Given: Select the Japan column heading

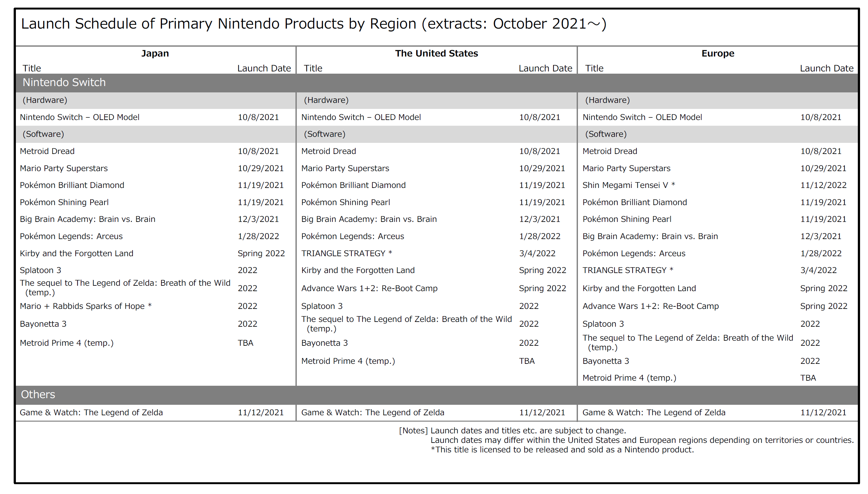Looking at the screenshot, I should coord(155,53).
